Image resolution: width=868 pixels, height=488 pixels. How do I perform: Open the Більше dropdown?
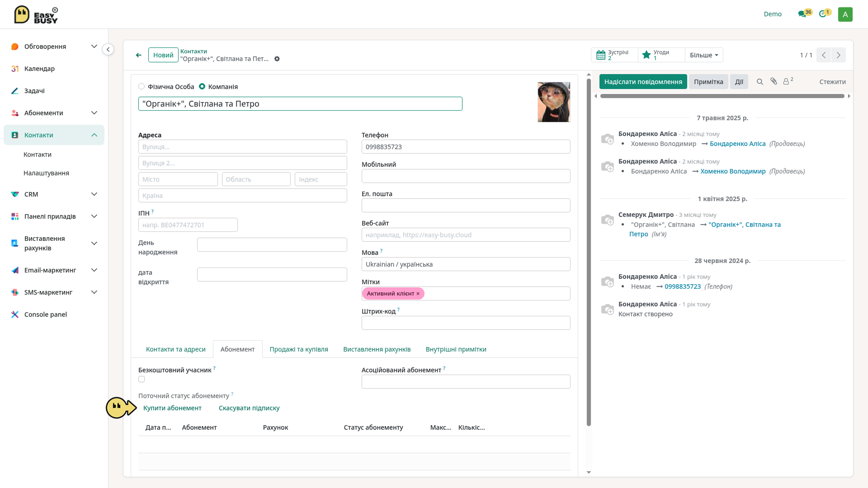point(704,55)
